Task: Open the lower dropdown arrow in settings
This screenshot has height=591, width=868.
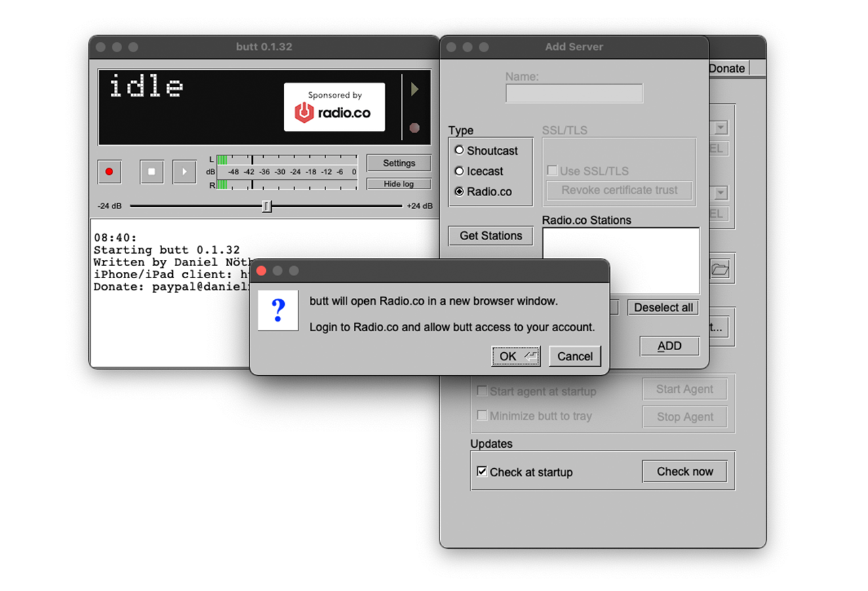Action: pyautogui.click(x=720, y=193)
